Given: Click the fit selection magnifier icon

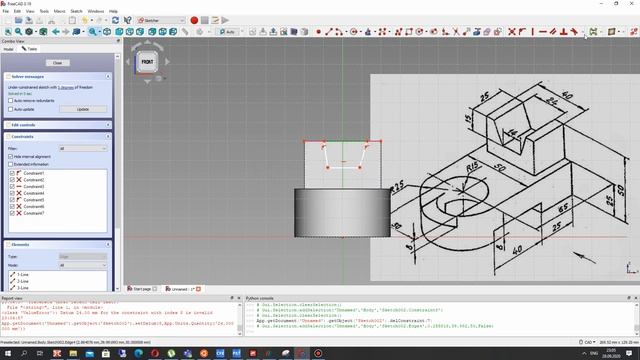Looking at the screenshot, I should coord(18,31).
